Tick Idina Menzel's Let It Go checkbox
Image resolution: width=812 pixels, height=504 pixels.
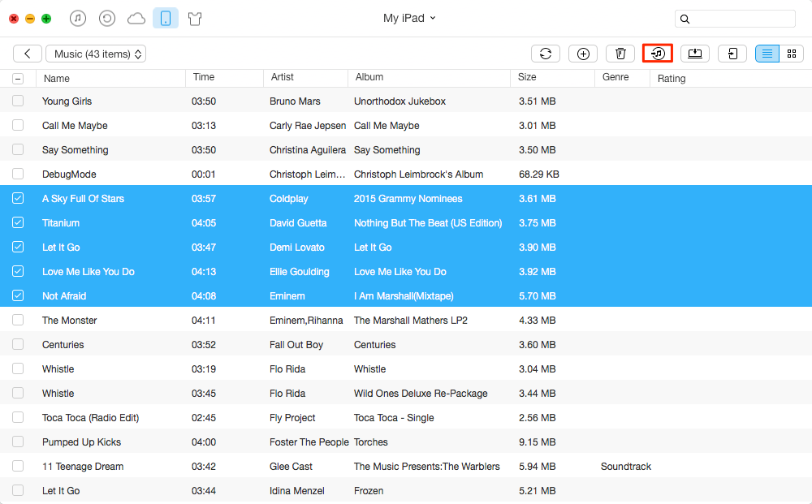pyautogui.click(x=18, y=490)
